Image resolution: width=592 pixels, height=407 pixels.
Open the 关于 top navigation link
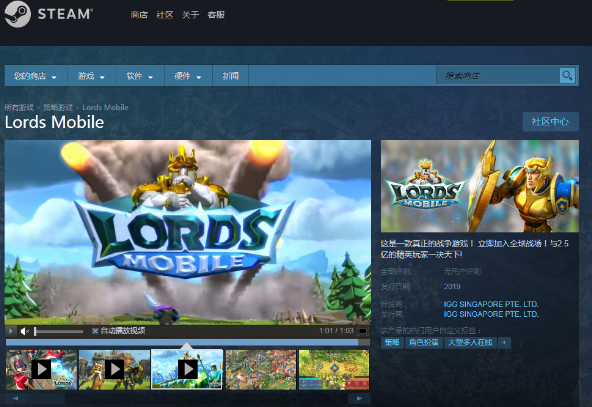coord(190,15)
